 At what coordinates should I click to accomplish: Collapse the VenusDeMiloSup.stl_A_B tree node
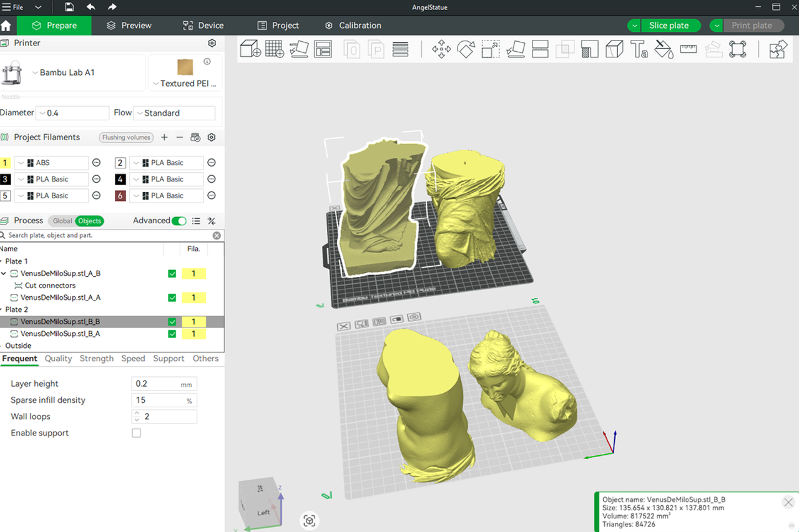(x=4, y=273)
